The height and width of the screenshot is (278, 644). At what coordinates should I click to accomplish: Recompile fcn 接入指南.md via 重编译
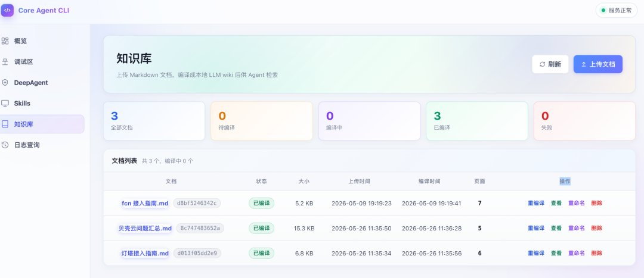click(536, 203)
